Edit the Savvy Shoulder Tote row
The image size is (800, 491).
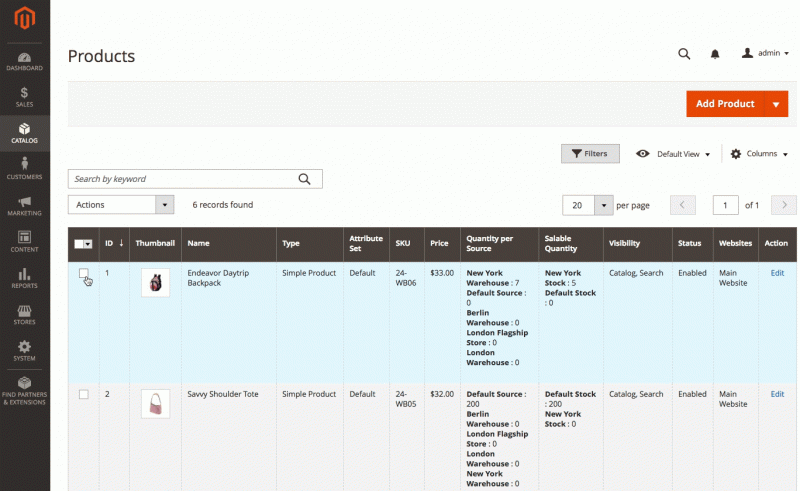(x=777, y=394)
